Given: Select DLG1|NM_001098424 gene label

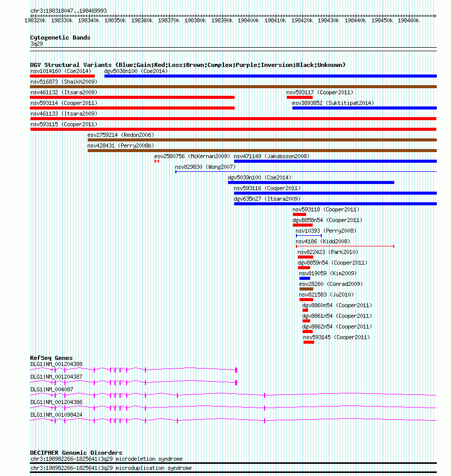Looking at the screenshot, I should click(56, 415).
